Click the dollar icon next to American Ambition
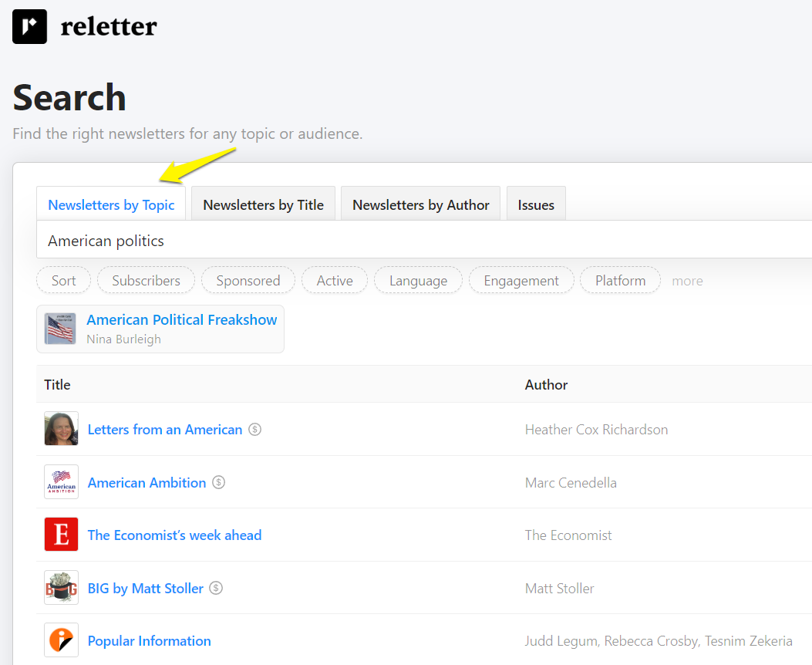Image resolution: width=812 pixels, height=665 pixels. pos(218,482)
